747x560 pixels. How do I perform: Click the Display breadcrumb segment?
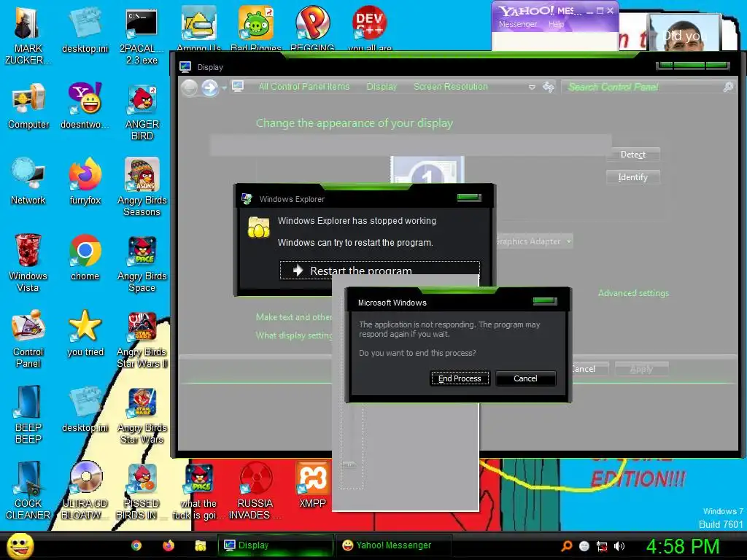[x=382, y=87]
